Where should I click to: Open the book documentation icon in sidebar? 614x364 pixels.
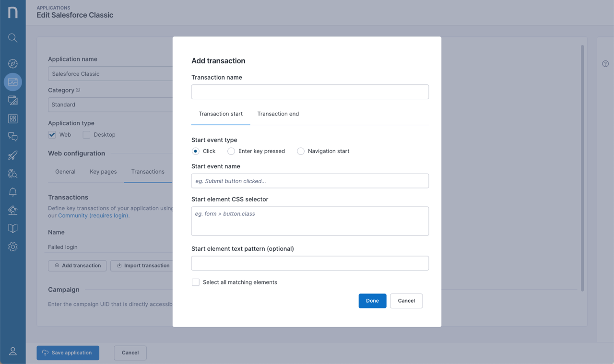tap(12, 228)
